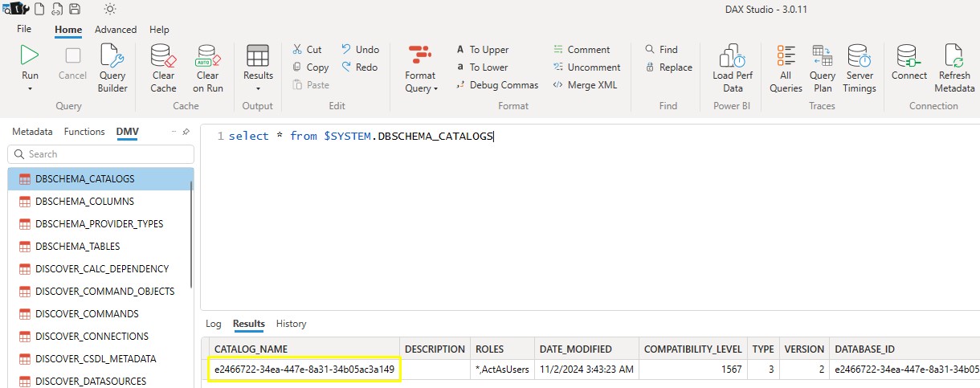This screenshot has height=388, width=980.
Task: Switch to the History tab
Action: pos(291,324)
